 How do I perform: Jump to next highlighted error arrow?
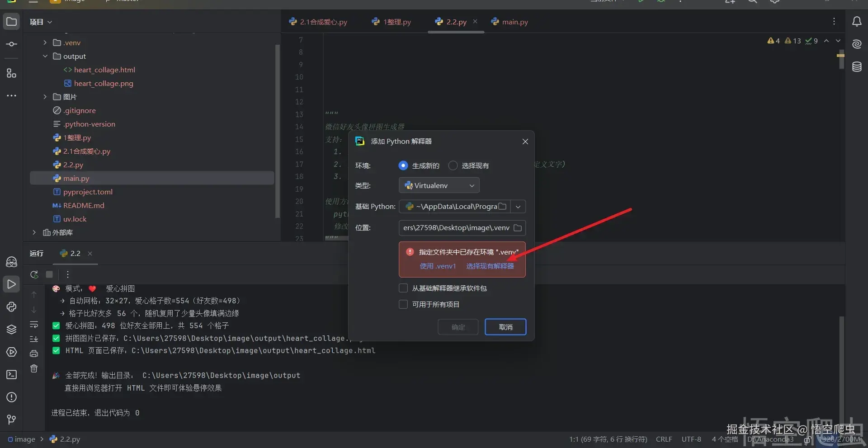coord(838,41)
